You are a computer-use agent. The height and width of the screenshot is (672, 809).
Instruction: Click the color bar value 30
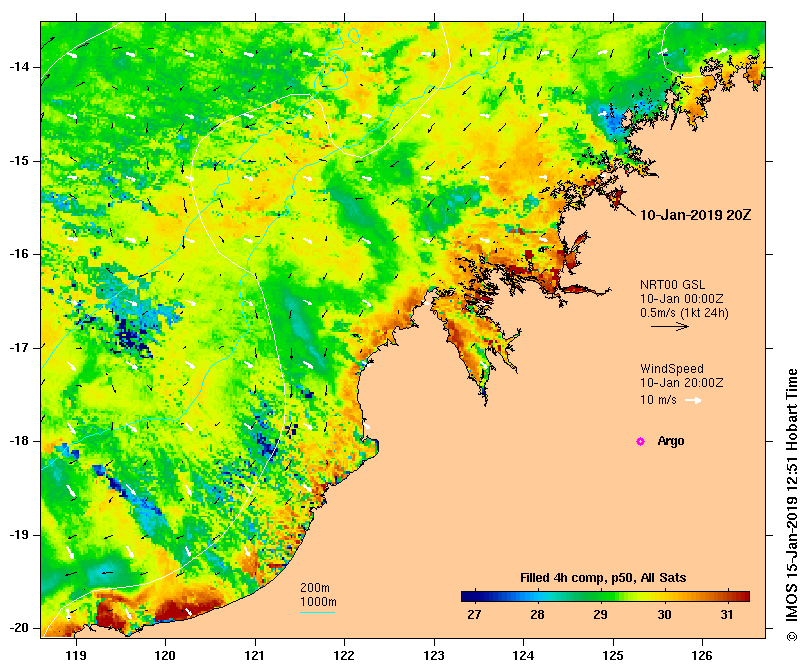click(664, 615)
